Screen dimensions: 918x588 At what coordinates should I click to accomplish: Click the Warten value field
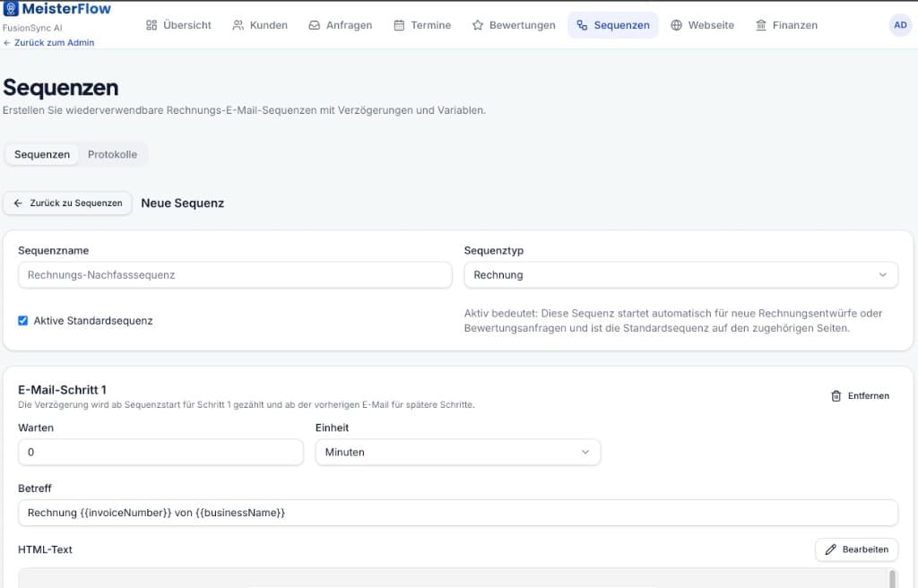(x=160, y=452)
